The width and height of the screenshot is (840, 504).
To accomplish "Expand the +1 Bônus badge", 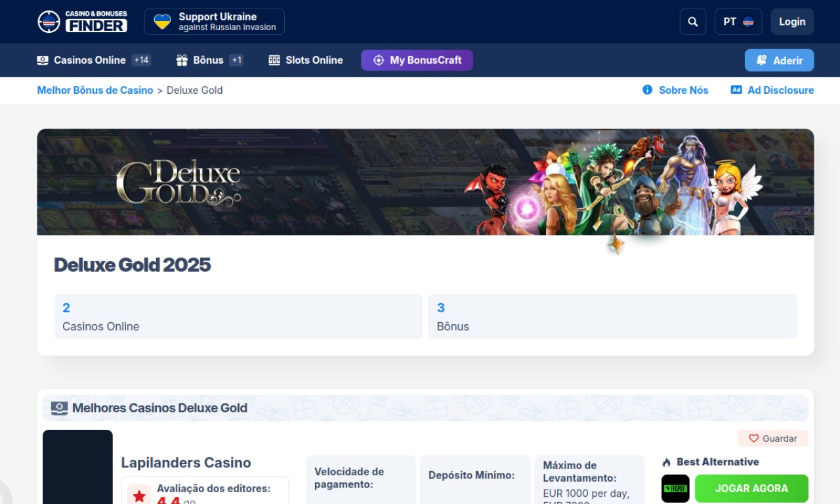I will 236,60.
